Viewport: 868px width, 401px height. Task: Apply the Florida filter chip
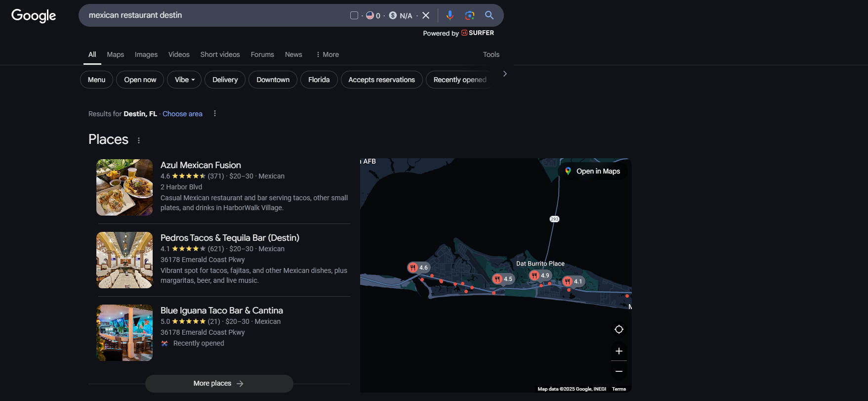tap(319, 80)
